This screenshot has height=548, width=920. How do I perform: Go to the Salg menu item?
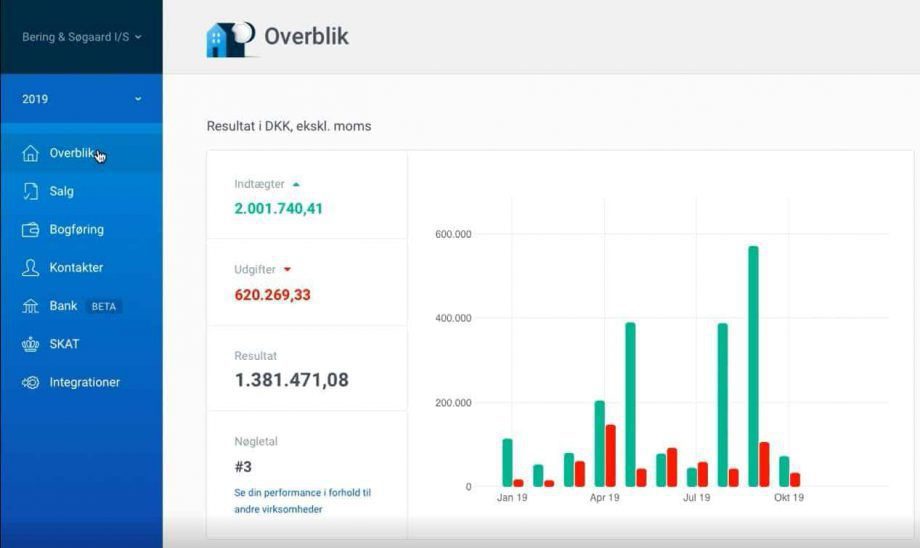point(82,191)
